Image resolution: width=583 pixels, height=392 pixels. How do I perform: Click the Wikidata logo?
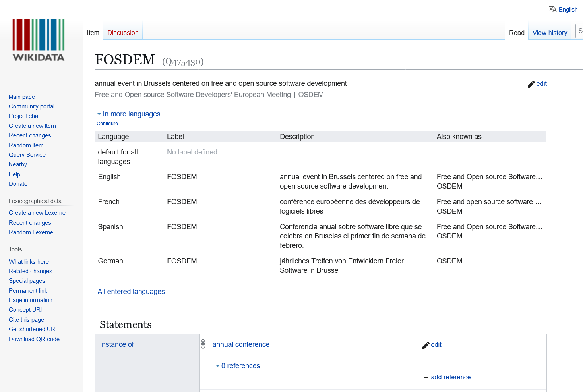pyautogui.click(x=39, y=40)
